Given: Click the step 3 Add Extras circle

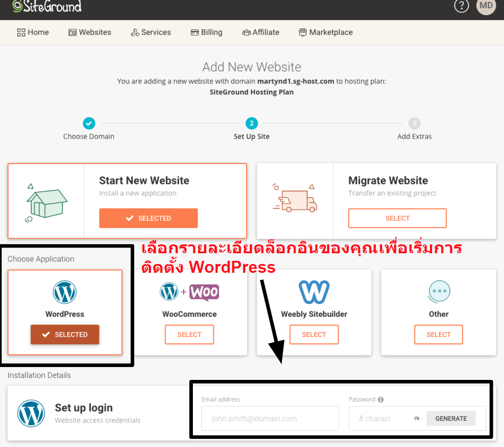Looking at the screenshot, I should (x=414, y=123).
